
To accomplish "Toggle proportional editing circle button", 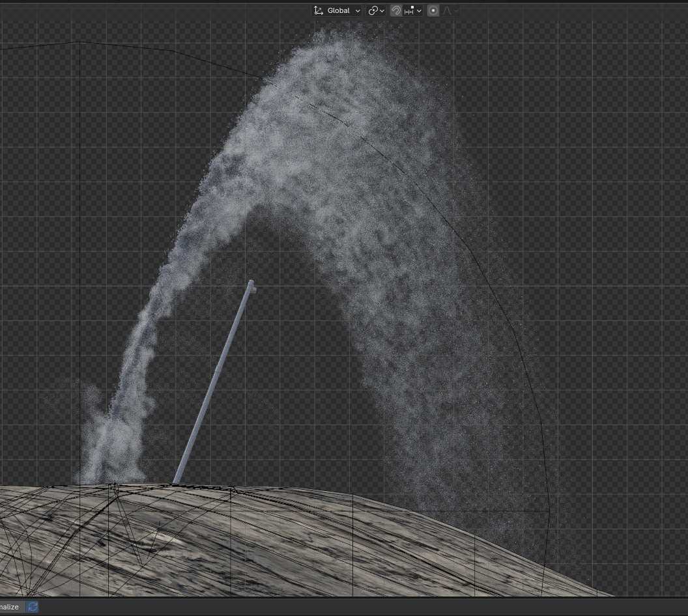I will point(433,10).
